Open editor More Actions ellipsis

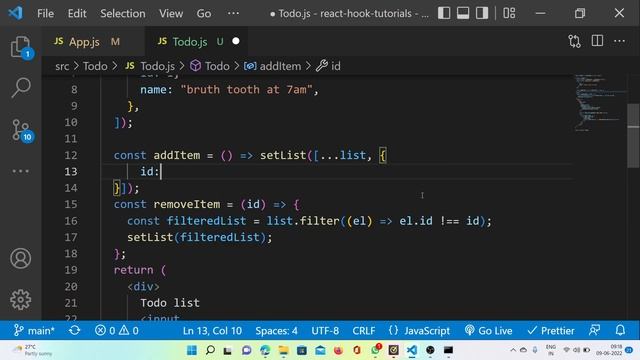(619, 41)
